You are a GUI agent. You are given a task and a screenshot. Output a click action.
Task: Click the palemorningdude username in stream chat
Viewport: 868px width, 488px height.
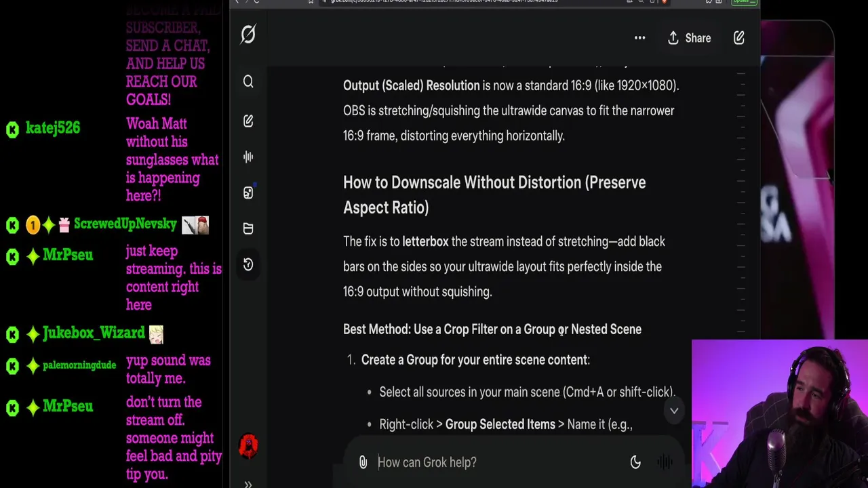click(79, 365)
